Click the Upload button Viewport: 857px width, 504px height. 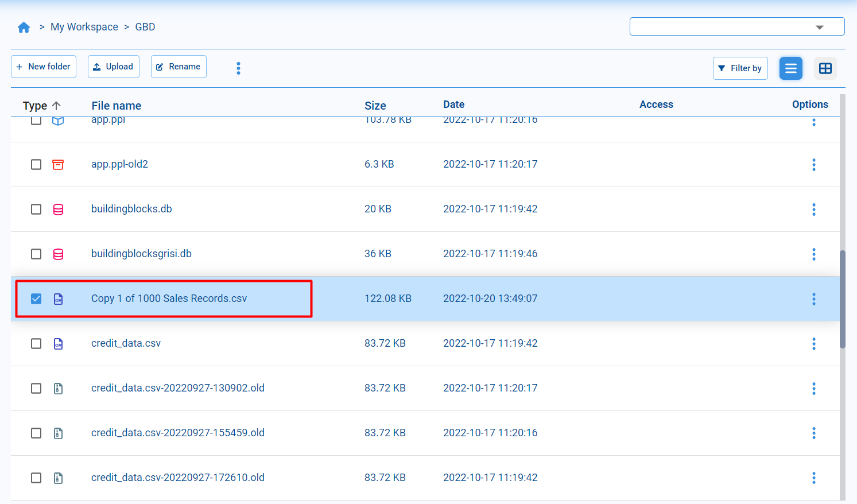tap(113, 67)
